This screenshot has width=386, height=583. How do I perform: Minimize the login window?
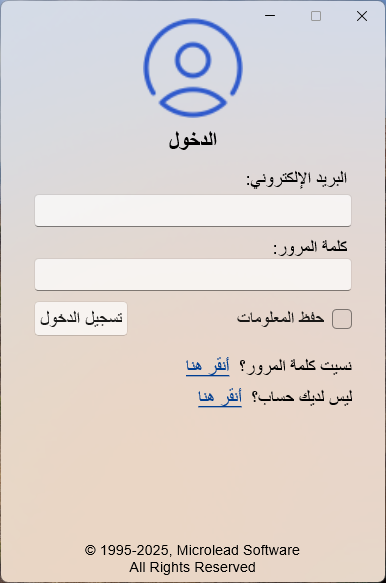coord(270,16)
